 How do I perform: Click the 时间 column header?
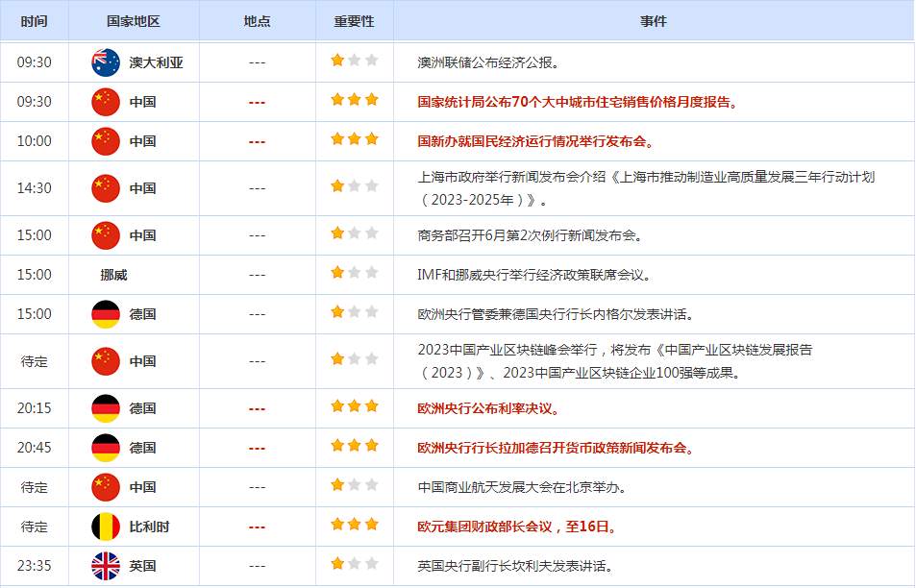[x=35, y=20]
